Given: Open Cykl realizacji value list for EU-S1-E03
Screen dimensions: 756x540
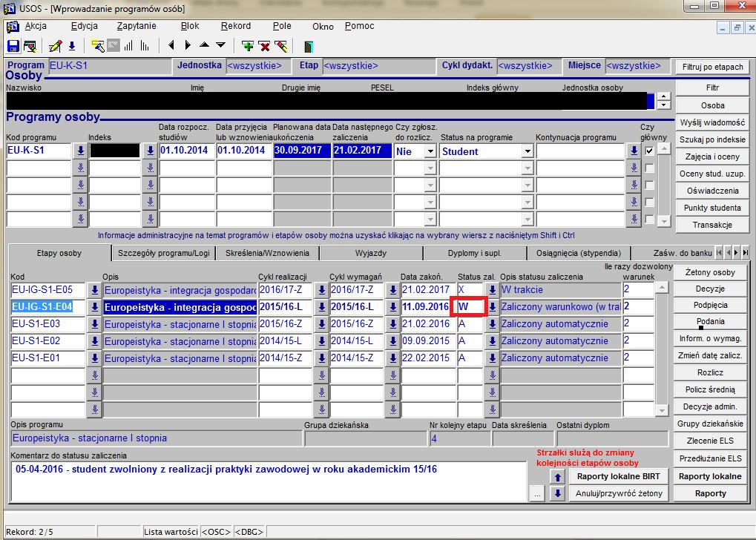Looking at the screenshot, I should 321,324.
